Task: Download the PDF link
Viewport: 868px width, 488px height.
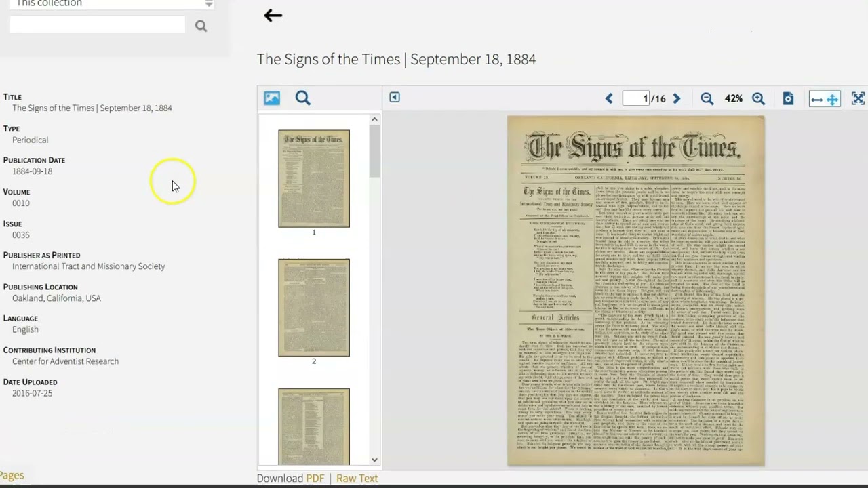Action: [315, 478]
